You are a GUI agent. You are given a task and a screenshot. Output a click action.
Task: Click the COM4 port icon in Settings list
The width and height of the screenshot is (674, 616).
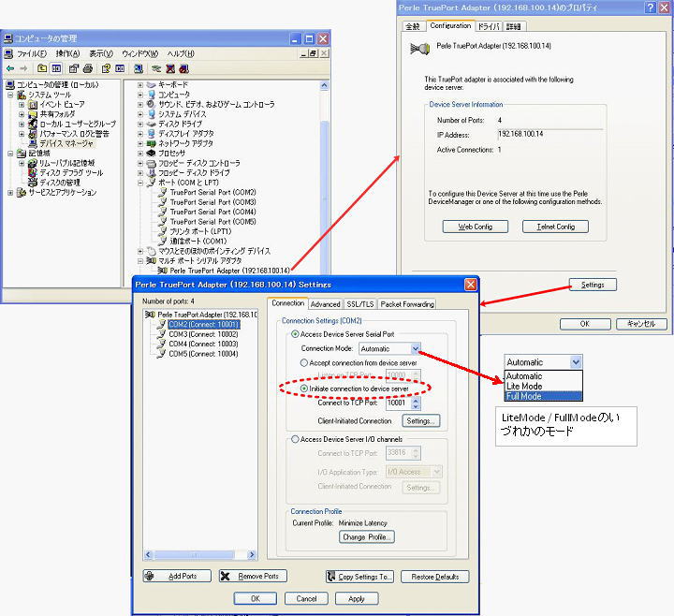point(161,345)
